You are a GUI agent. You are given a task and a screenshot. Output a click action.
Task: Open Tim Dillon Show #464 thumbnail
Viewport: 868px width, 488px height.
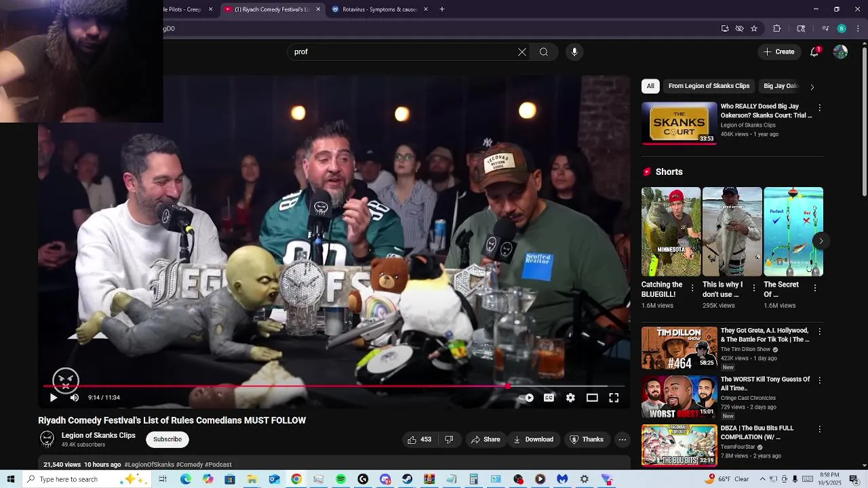(x=679, y=348)
